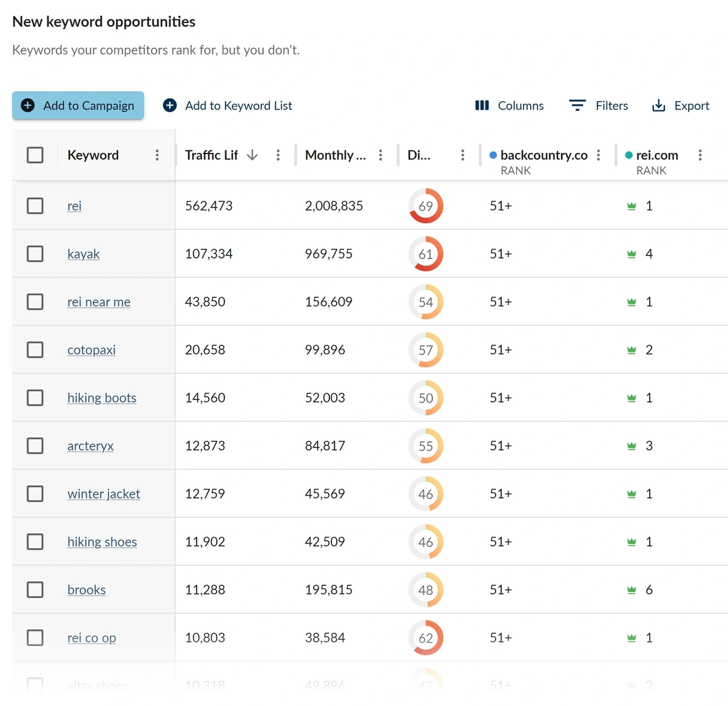Open the hiking shoes link

click(x=102, y=542)
